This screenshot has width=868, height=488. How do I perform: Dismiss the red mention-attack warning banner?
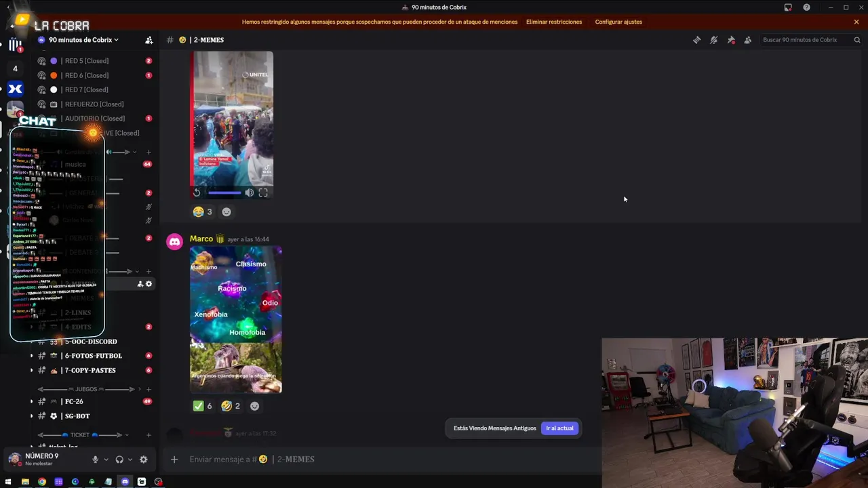856,22
